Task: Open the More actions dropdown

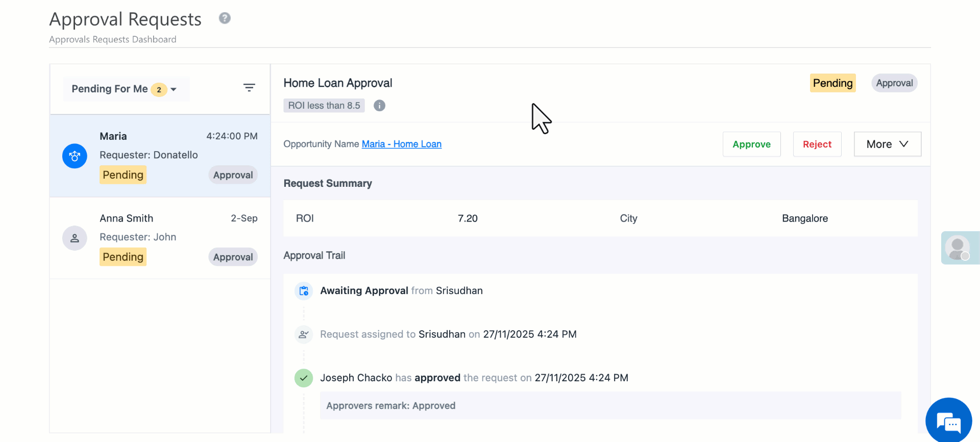Action: pyautogui.click(x=887, y=144)
